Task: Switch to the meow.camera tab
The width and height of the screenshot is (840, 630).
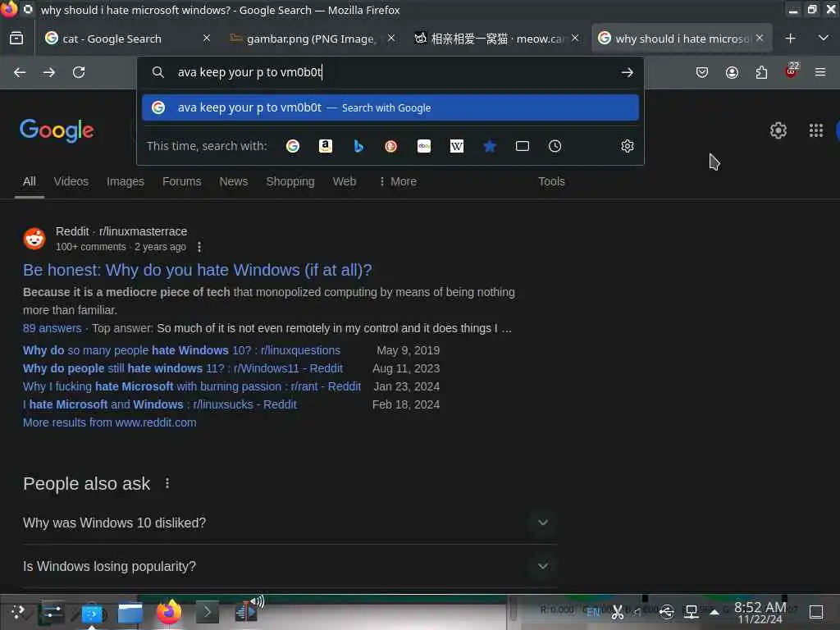Action: (497, 39)
